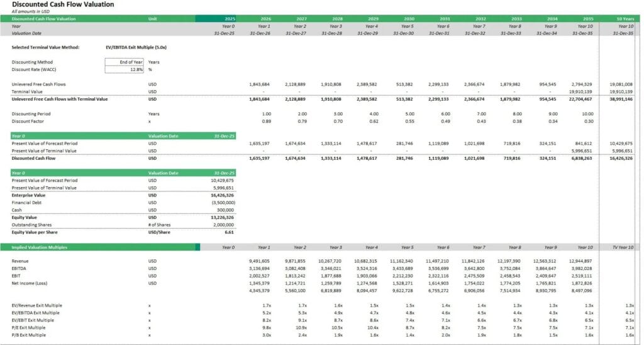Select discounting period value 10.00

click(x=588, y=114)
